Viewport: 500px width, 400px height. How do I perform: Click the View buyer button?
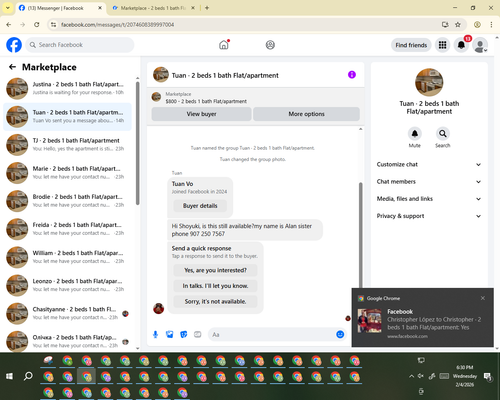point(201,114)
